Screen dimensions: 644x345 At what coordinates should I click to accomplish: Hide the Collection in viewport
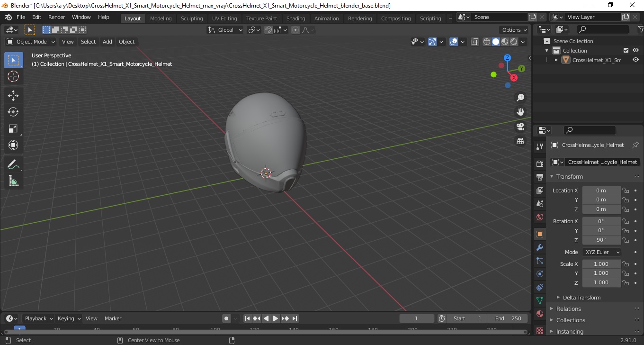point(636,50)
